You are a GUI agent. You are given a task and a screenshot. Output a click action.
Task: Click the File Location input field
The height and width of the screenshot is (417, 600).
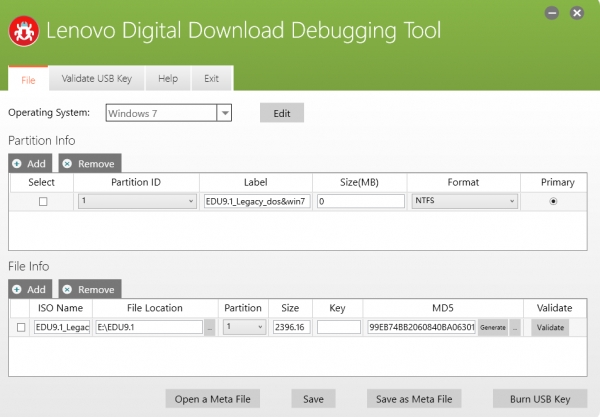coord(149,327)
